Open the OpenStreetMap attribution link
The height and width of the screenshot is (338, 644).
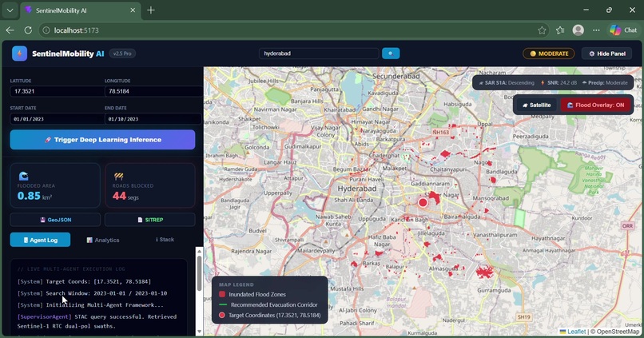(618, 332)
